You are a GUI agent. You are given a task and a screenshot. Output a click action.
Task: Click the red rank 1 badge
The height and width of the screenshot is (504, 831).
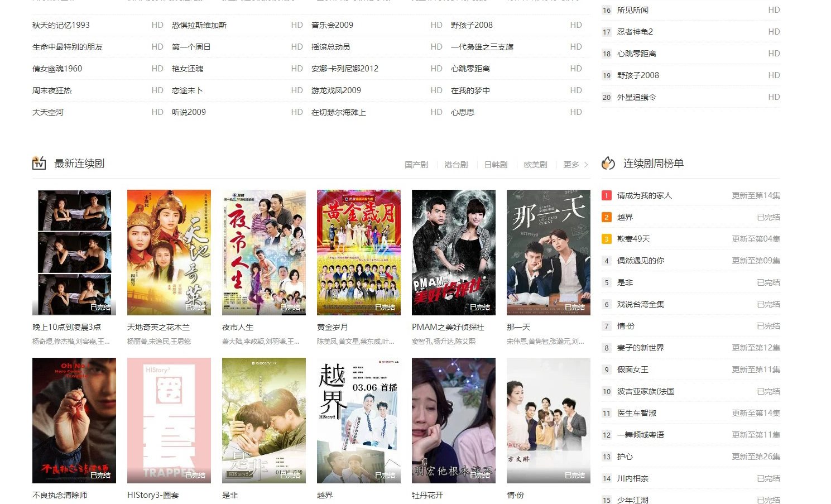click(x=607, y=195)
